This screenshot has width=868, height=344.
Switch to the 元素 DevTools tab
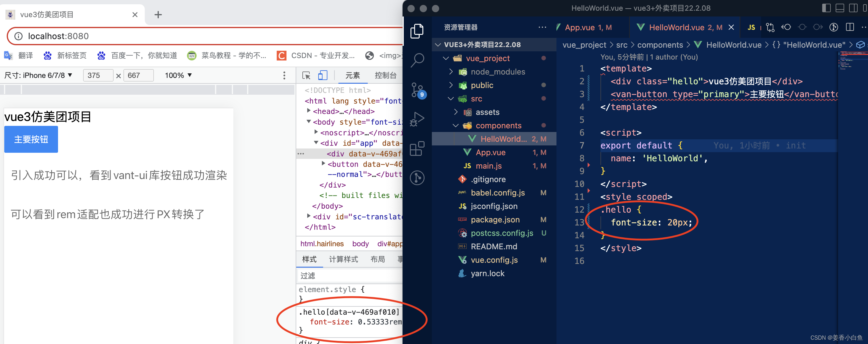click(352, 75)
